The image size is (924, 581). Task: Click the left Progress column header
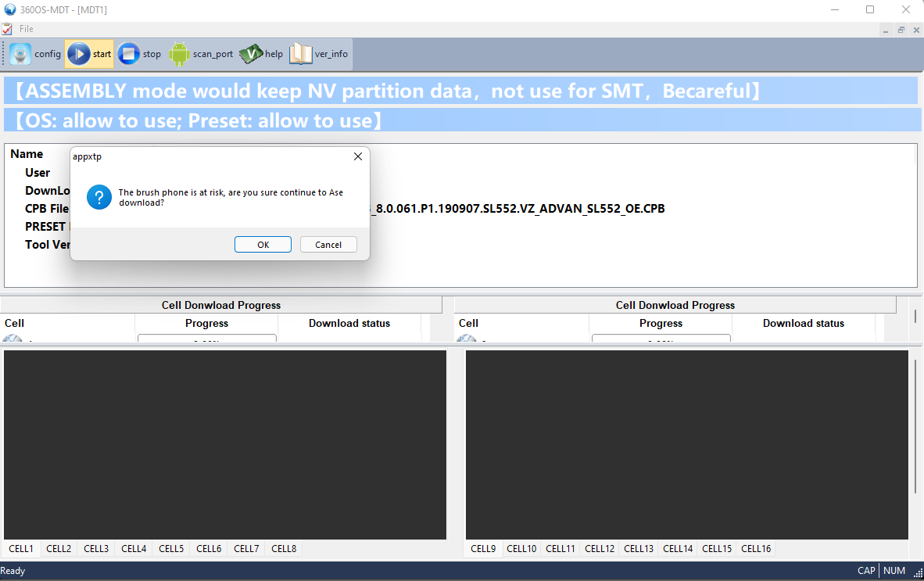206,323
